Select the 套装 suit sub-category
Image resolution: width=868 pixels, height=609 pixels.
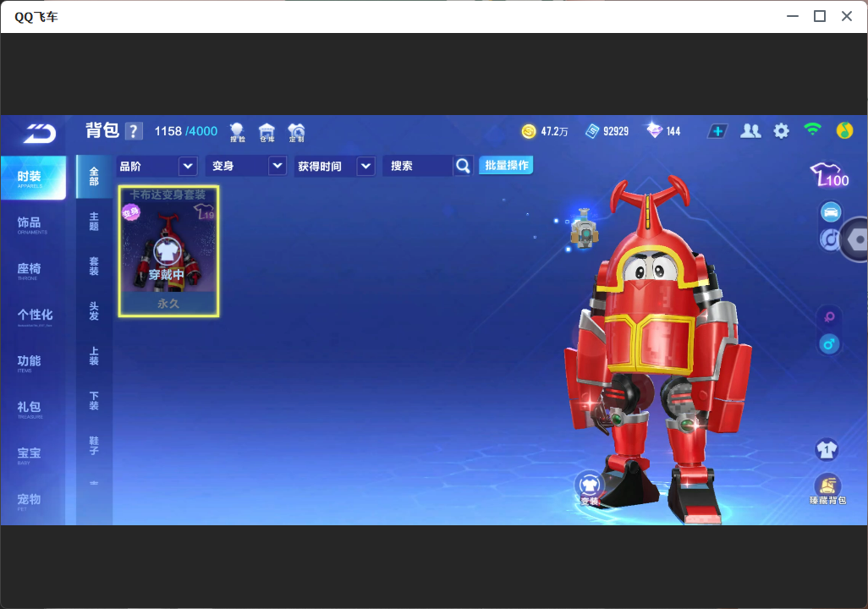tap(94, 266)
